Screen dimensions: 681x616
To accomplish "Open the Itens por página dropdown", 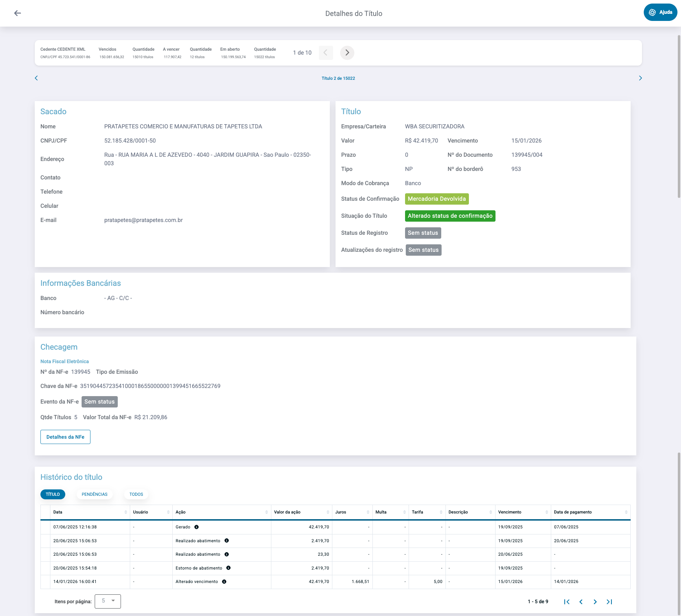I will (108, 601).
